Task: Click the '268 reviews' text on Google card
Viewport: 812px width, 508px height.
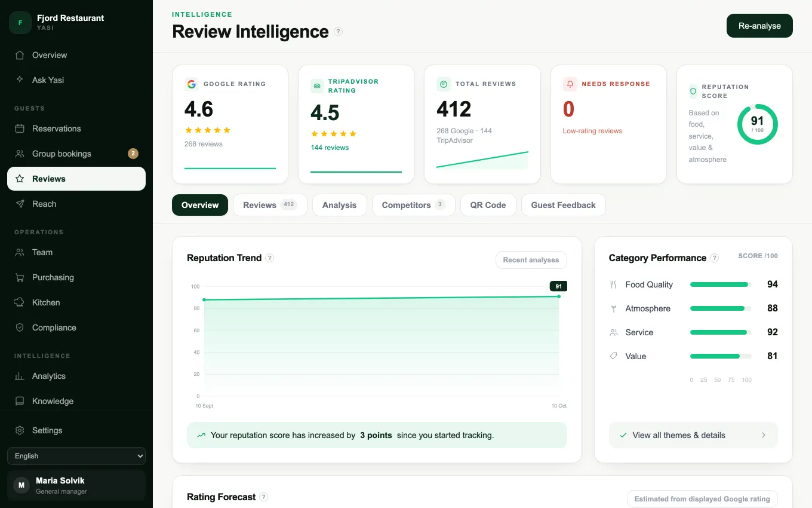Action: (204, 144)
